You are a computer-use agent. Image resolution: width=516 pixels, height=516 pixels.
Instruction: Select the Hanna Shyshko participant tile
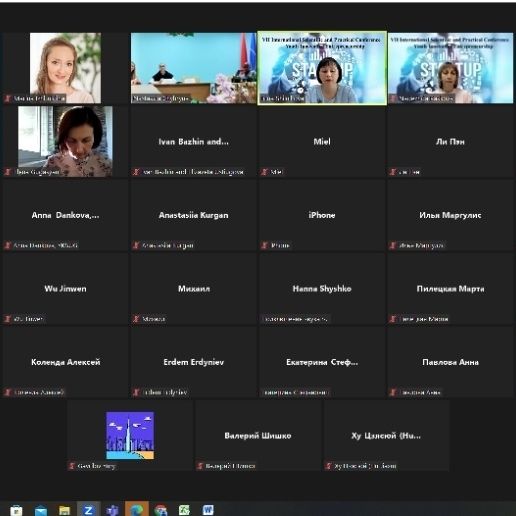(x=322, y=289)
